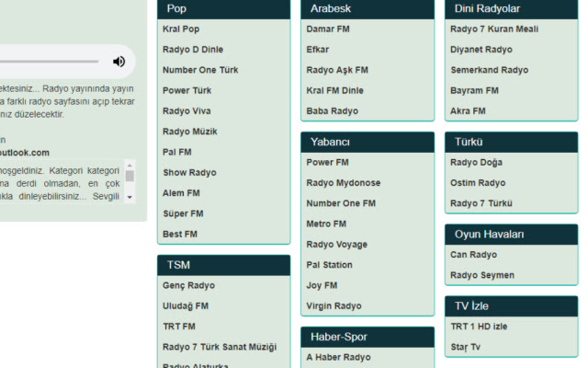Play A Haber Radyo
This screenshot has width=588, height=368.
[x=338, y=357]
